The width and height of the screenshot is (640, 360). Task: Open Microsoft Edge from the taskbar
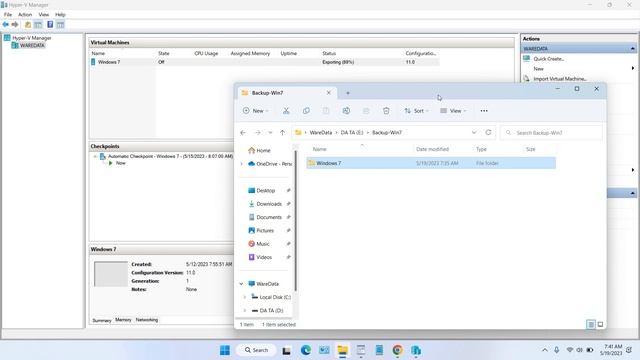pos(306,350)
